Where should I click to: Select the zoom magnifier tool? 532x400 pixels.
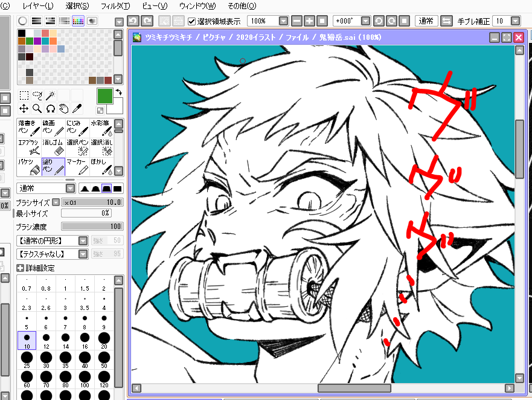(37, 108)
